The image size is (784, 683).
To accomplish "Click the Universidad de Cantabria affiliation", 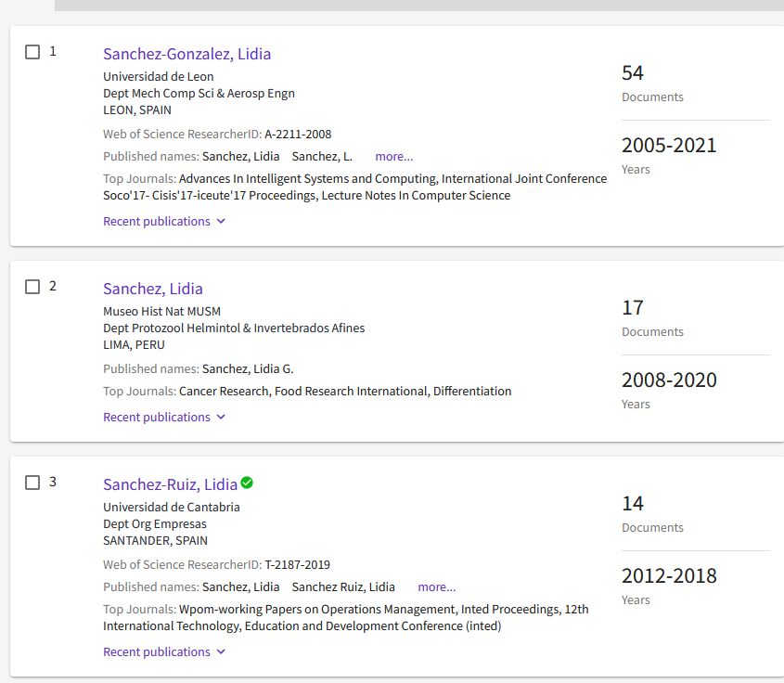I will click(x=171, y=507).
